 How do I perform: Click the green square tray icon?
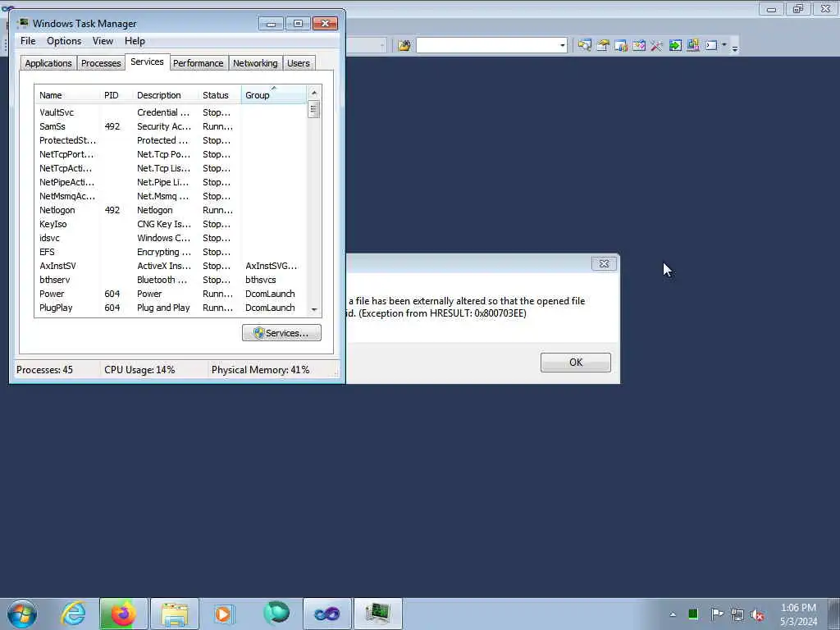(693, 614)
